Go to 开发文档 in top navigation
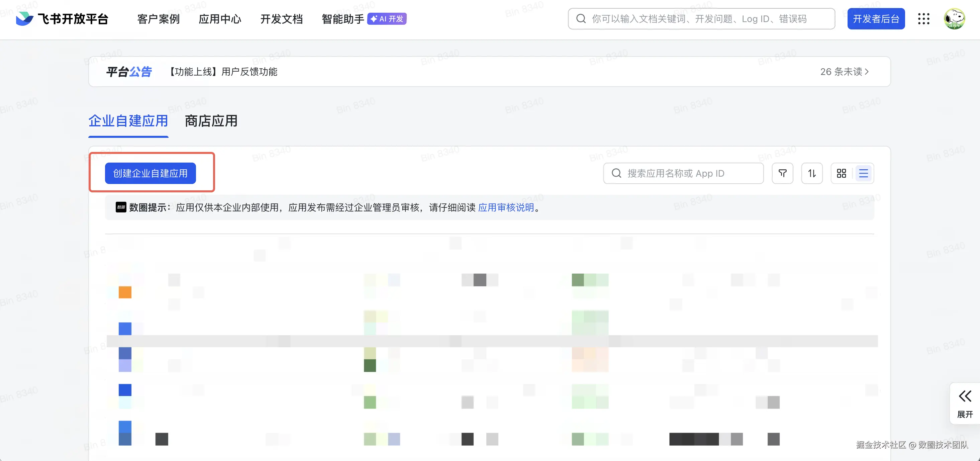The height and width of the screenshot is (461, 980). (x=281, y=19)
